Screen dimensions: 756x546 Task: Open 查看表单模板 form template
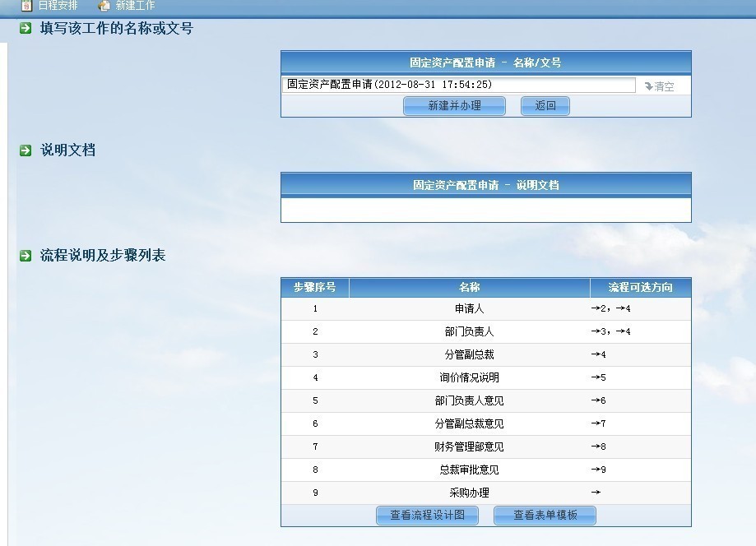(x=545, y=516)
